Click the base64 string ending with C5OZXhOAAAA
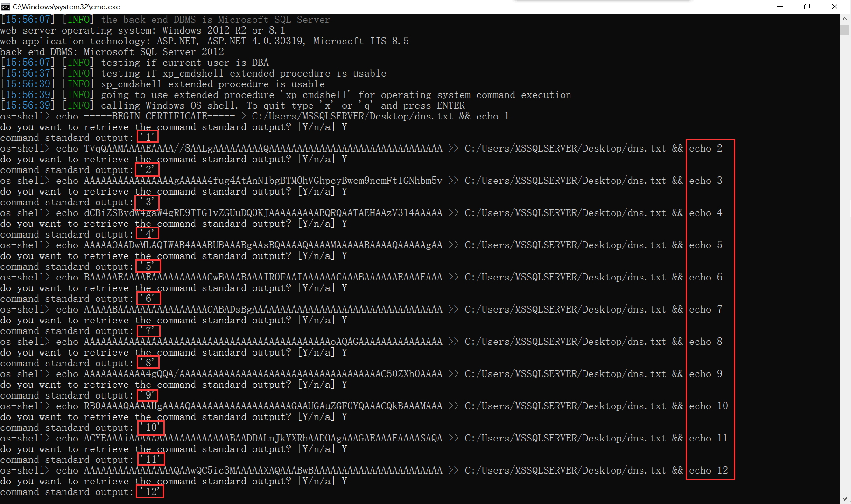 [x=263, y=374]
